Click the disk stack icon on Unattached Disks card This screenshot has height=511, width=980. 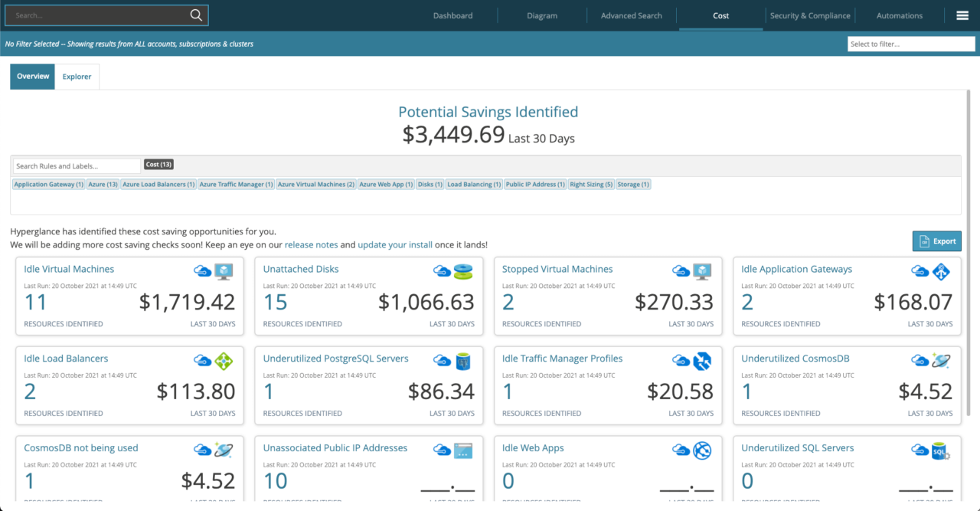point(464,271)
